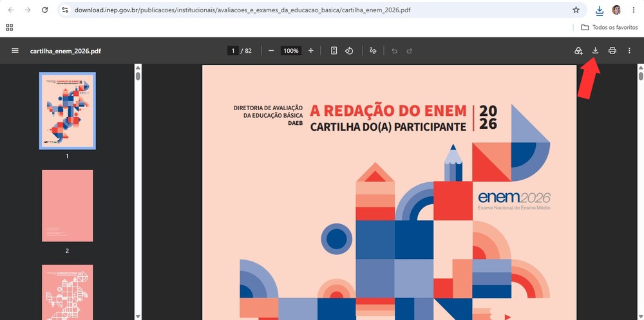
Task: Reload the current page
Action: (x=45, y=10)
